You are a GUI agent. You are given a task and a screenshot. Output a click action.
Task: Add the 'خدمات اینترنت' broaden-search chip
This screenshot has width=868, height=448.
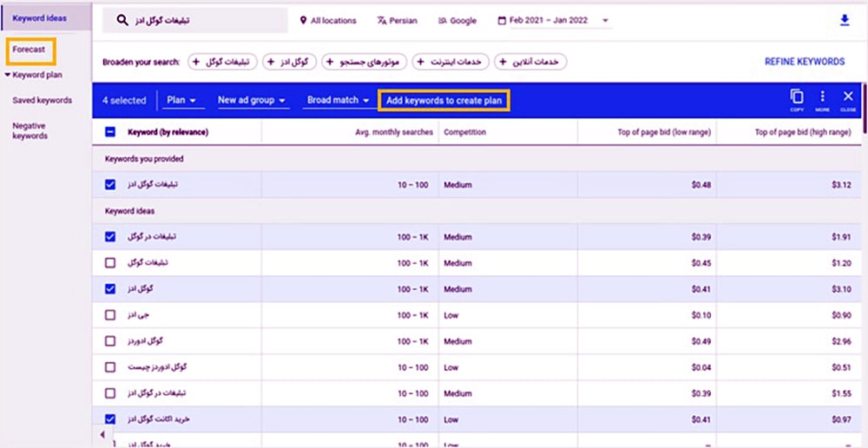pyautogui.click(x=450, y=62)
